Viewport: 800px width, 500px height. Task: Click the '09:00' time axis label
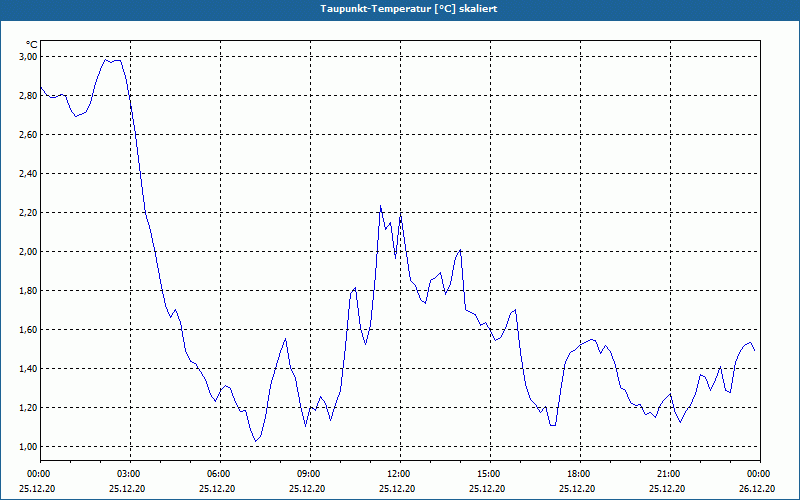click(x=310, y=474)
